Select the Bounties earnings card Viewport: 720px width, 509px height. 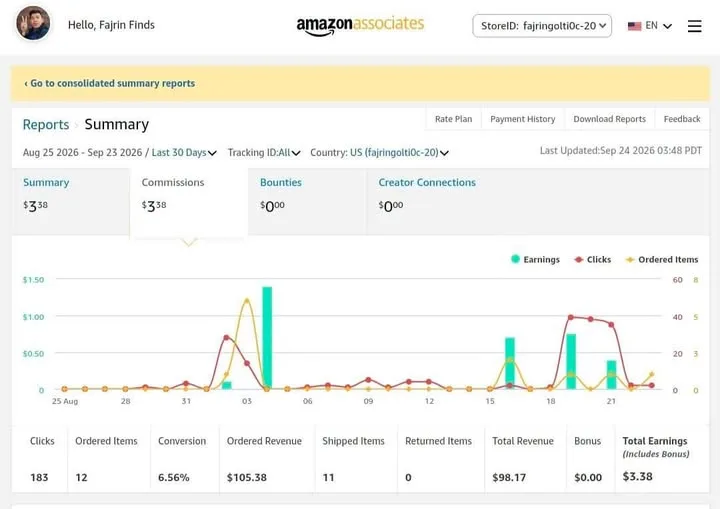pos(307,202)
